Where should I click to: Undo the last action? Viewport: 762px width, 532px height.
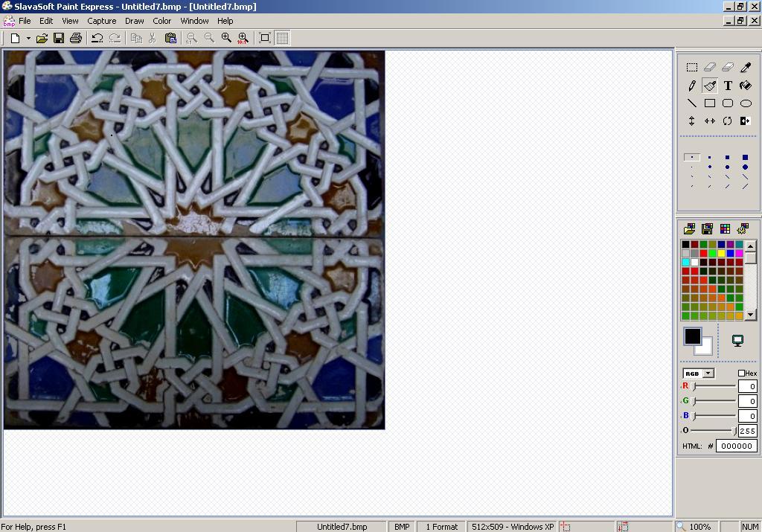97,38
